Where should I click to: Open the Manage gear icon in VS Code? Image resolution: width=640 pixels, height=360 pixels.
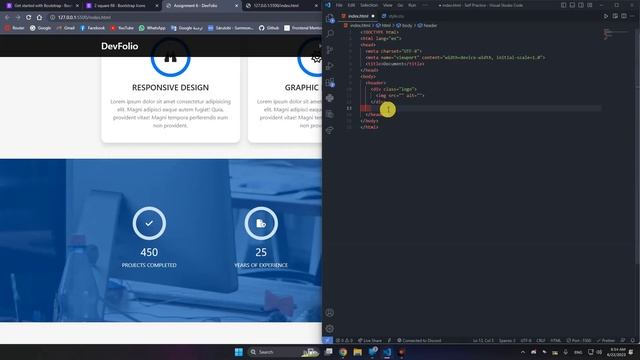(x=329, y=329)
